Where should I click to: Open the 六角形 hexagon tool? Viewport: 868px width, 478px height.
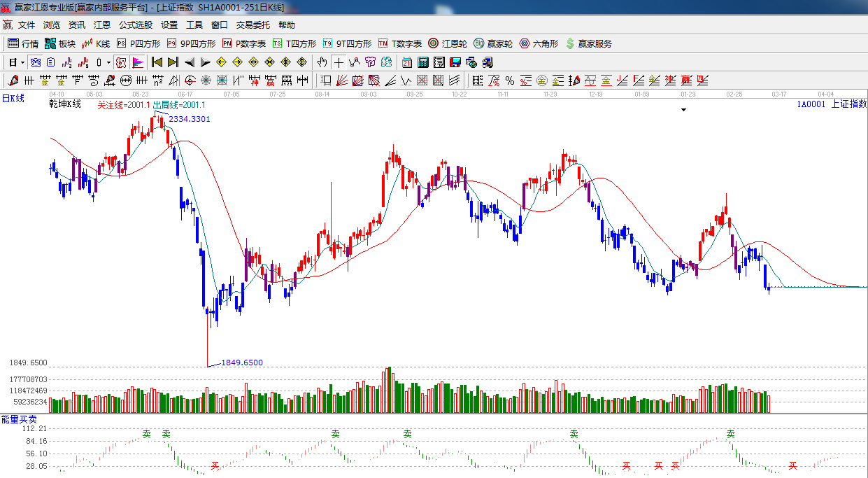[x=538, y=43]
